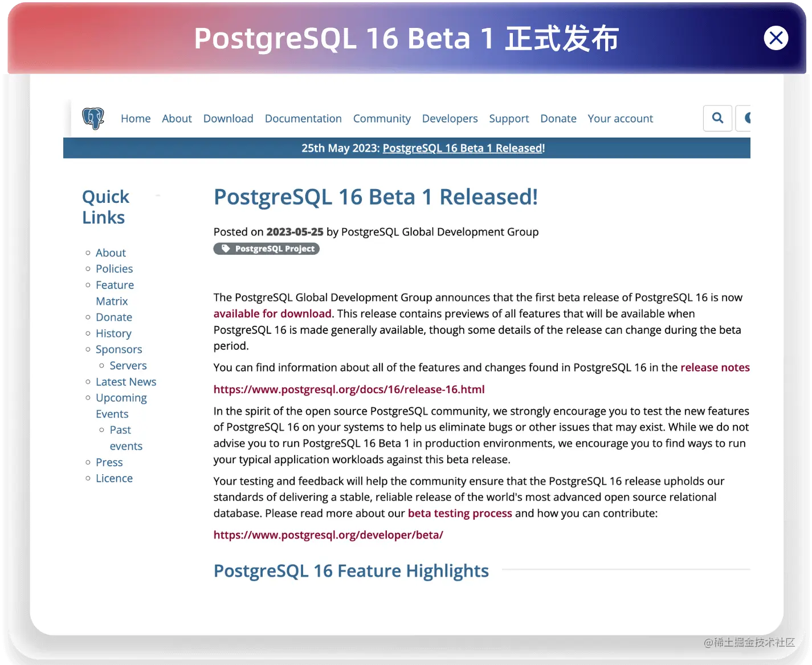The image size is (812, 665).
Task: Open the site search magnifier button
Action: [x=717, y=119]
